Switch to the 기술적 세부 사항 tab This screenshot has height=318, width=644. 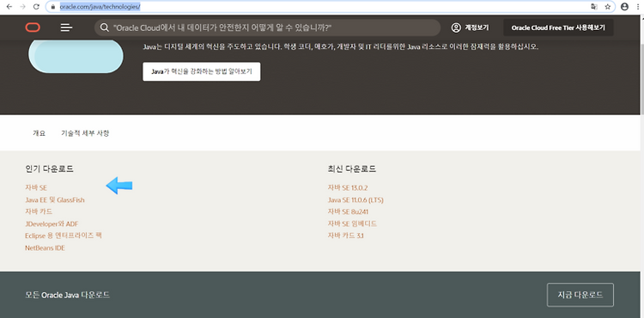click(85, 133)
